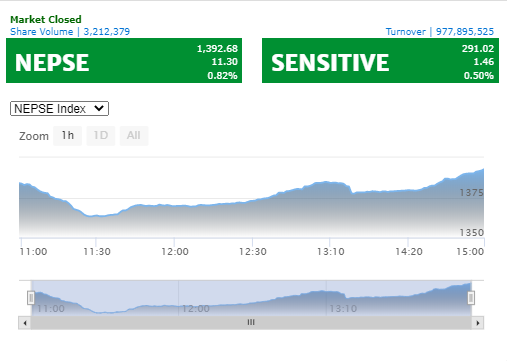
Task: Click the NEPSE value 1,392.68
Action: 217,49
